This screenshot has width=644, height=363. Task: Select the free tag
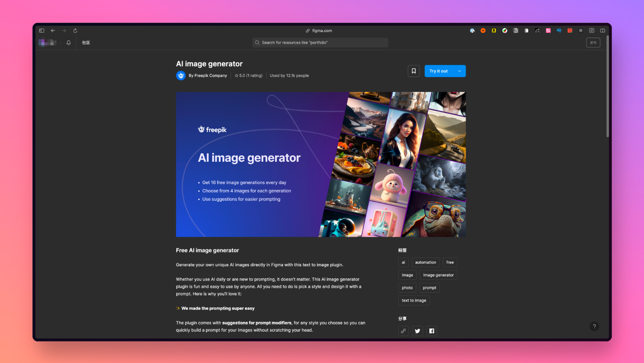(x=450, y=262)
